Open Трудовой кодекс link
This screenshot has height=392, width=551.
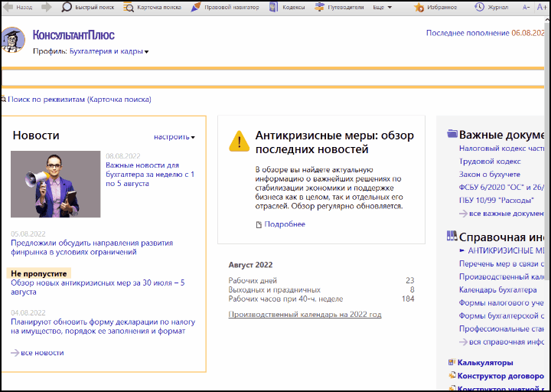(x=490, y=162)
